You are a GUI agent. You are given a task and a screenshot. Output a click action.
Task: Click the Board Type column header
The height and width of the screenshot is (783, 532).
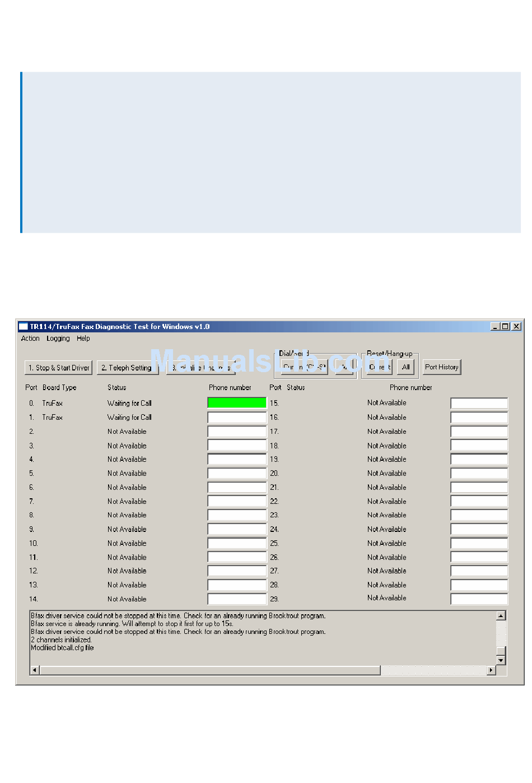59,387
